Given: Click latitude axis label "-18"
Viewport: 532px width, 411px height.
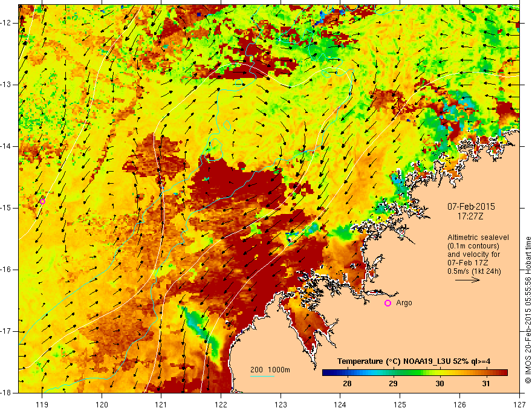Looking at the screenshot, I should [7, 393].
